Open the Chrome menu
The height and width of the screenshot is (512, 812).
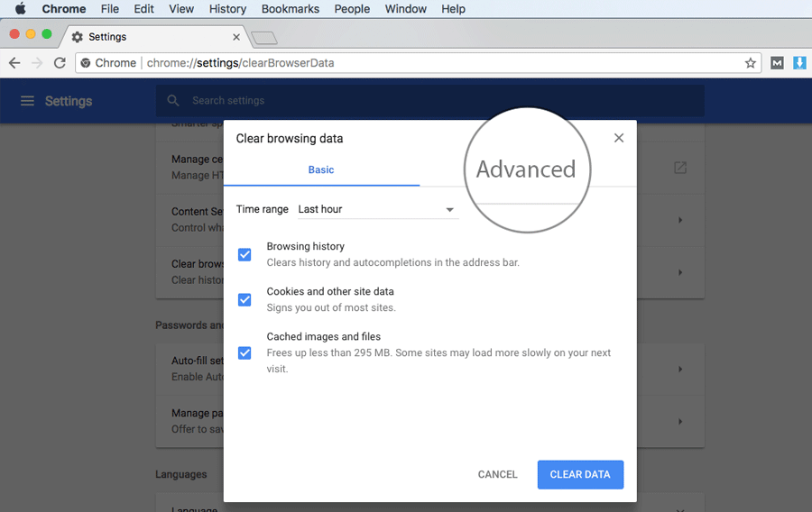64,9
